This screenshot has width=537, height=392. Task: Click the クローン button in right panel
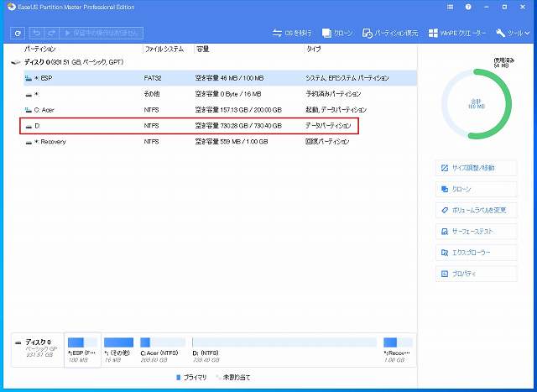476,189
